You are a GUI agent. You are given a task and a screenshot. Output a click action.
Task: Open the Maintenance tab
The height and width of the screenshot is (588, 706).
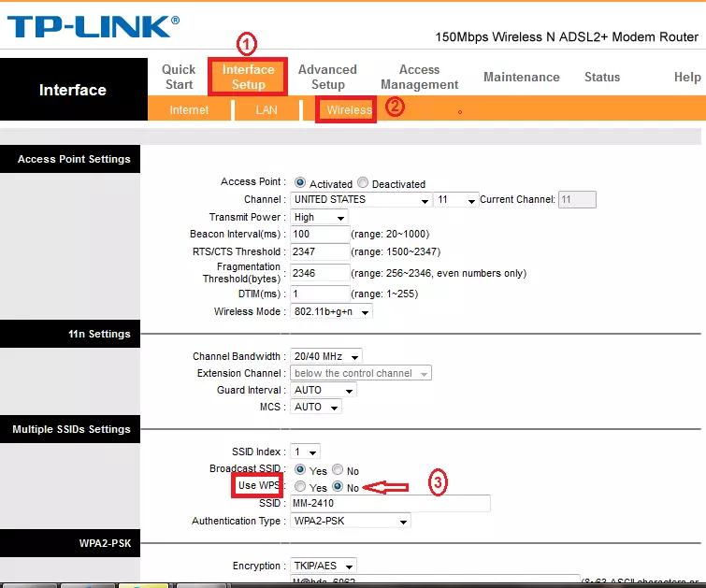521,77
